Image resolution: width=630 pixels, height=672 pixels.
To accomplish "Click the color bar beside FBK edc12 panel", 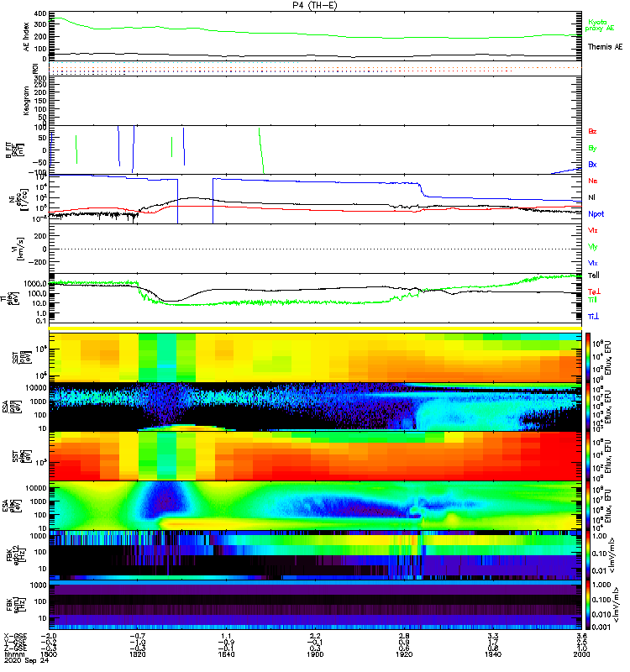I will click(x=588, y=555).
